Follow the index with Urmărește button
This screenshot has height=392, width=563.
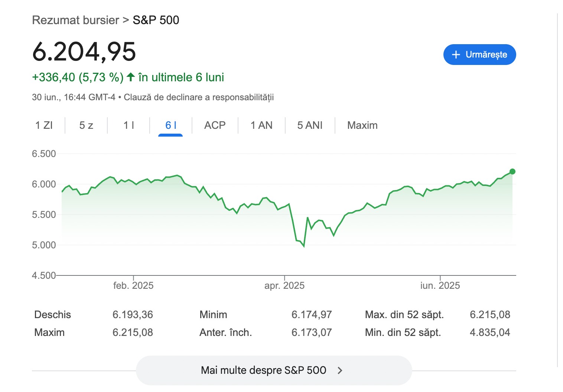click(x=480, y=55)
